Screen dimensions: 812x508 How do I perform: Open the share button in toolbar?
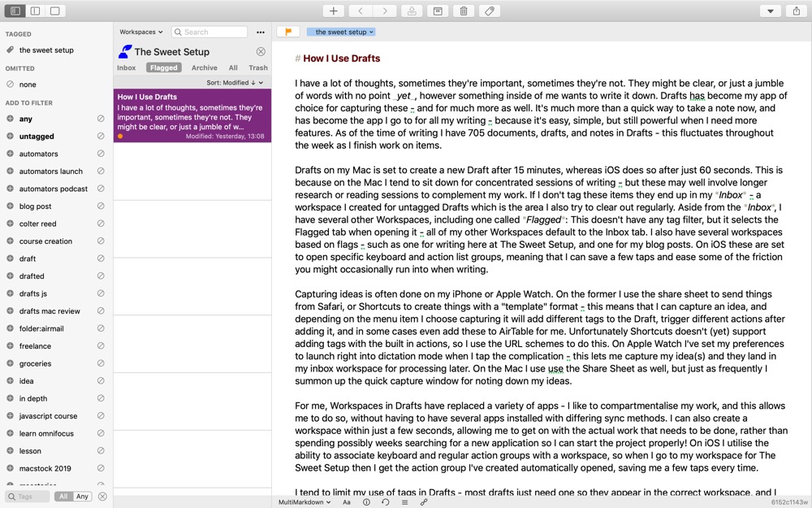click(x=796, y=11)
